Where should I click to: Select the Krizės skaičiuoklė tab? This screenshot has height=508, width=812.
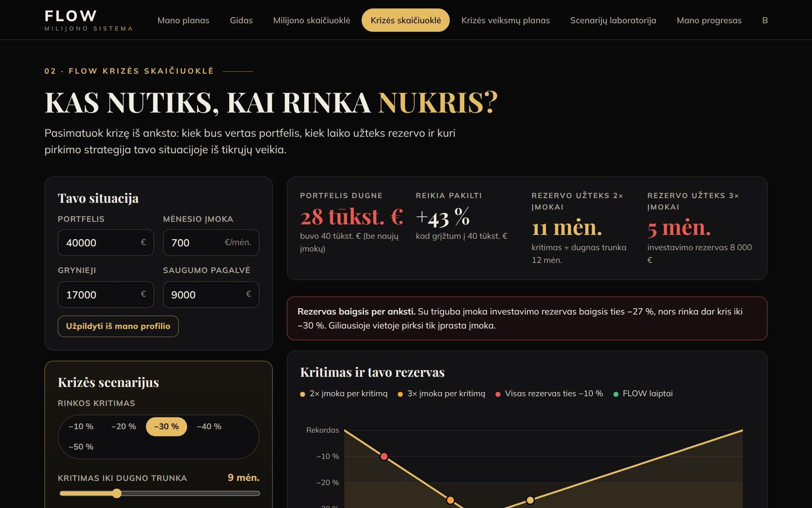[405, 20]
